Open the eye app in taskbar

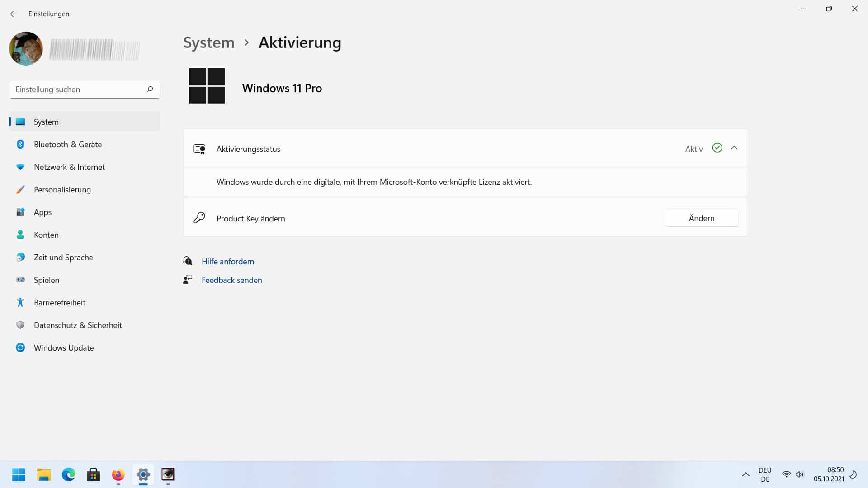click(x=168, y=474)
